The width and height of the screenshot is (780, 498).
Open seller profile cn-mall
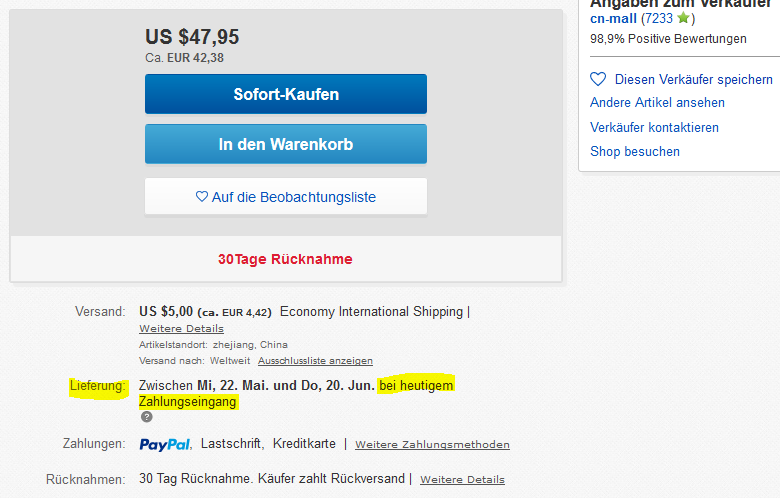612,18
